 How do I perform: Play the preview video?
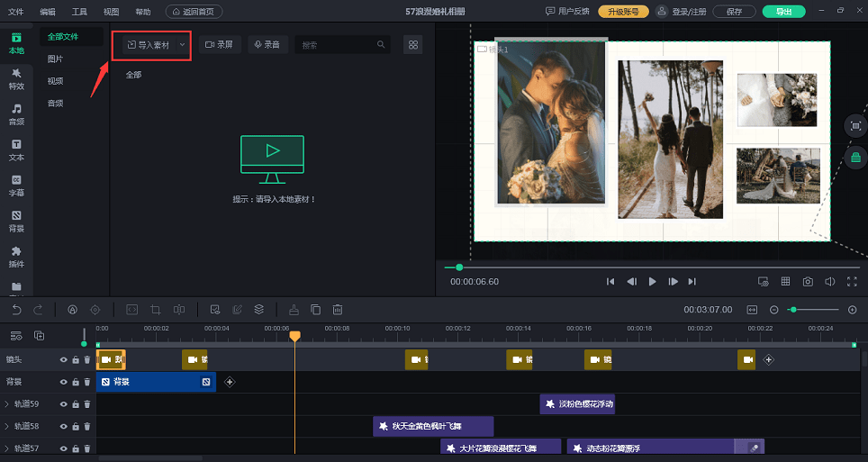[652, 281]
